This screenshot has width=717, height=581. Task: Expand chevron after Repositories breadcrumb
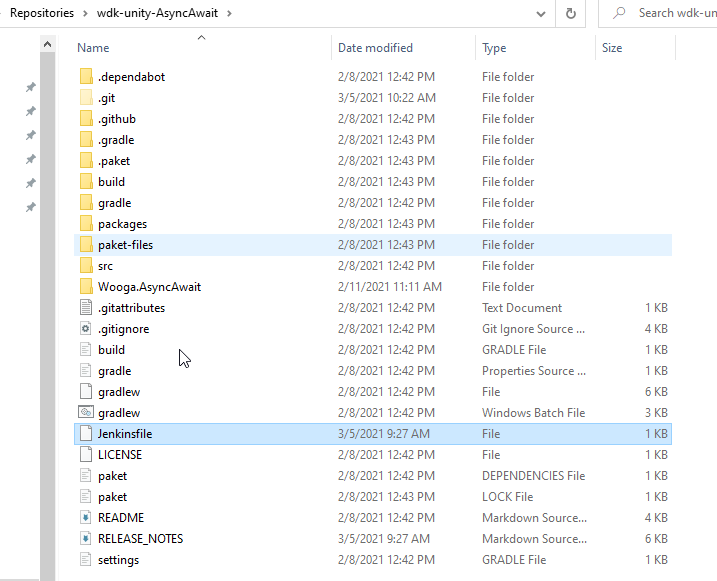85,13
